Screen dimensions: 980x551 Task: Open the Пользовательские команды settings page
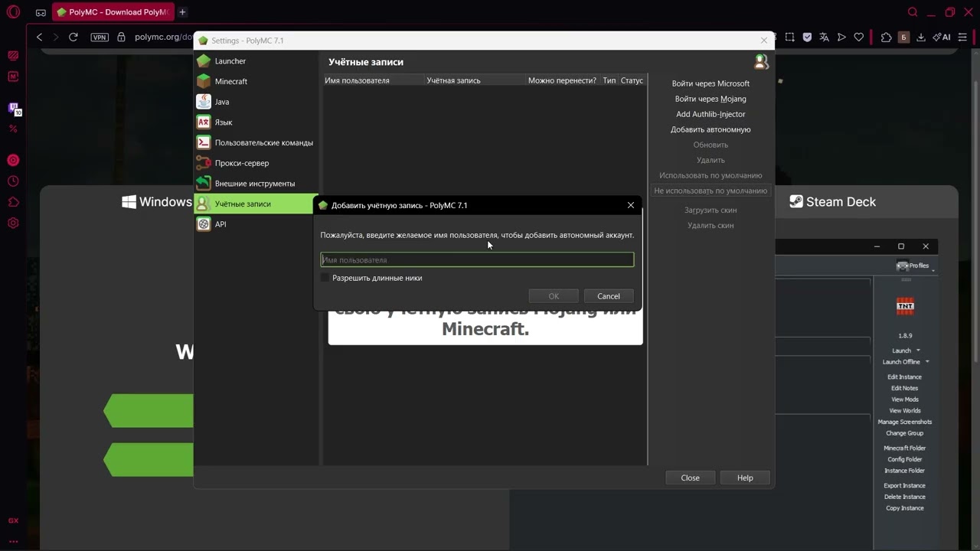256,142
